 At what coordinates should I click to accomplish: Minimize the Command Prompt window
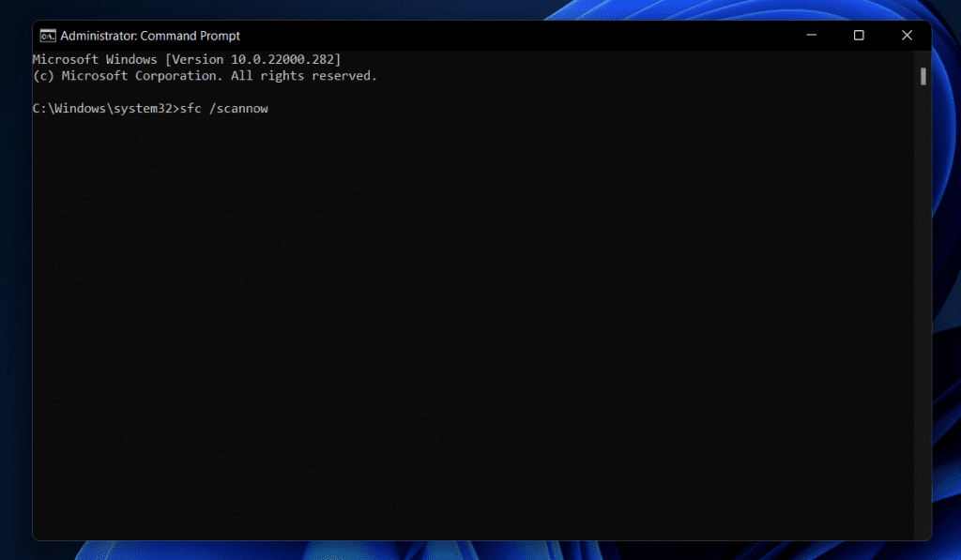click(811, 35)
